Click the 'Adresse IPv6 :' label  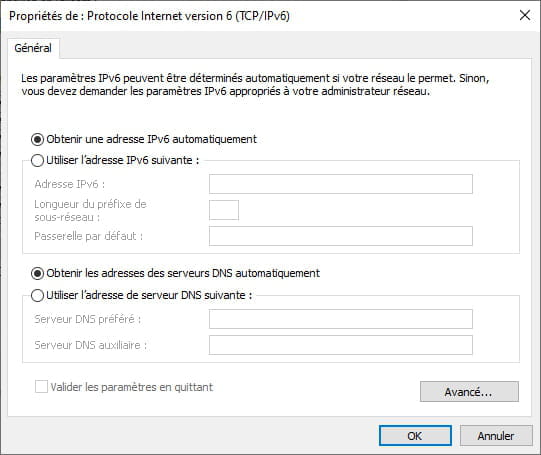pos(69,184)
